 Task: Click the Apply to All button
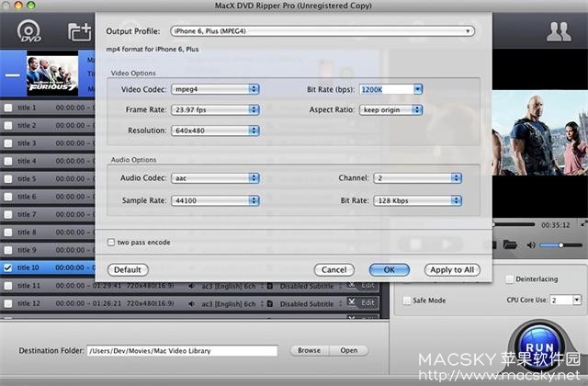452,269
